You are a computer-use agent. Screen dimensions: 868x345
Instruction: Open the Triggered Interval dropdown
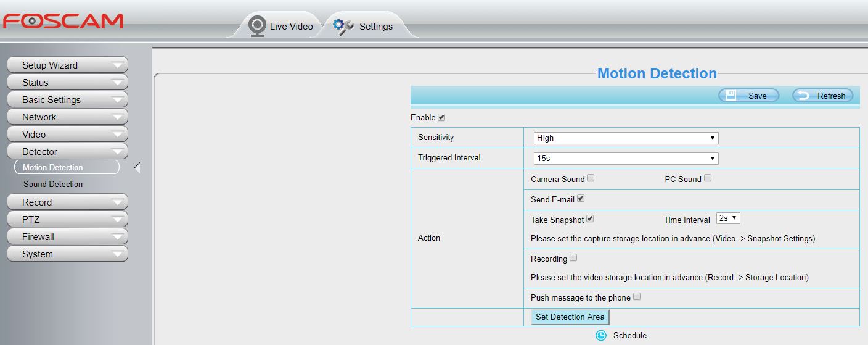[626, 159]
